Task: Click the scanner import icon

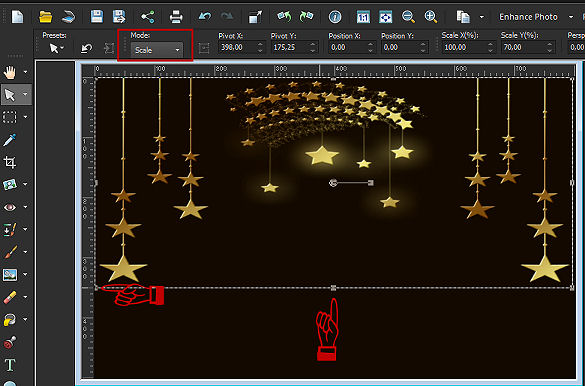Action: point(68,17)
